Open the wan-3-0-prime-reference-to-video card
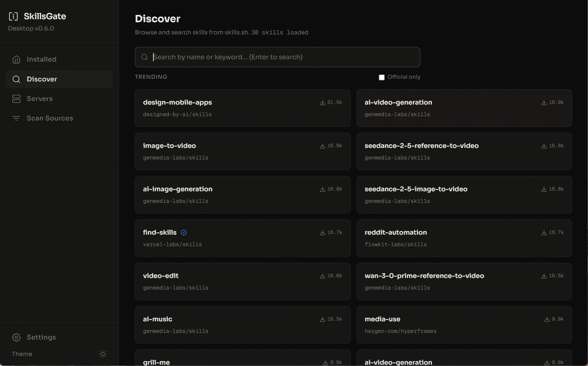This screenshot has height=366, width=588. click(464, 281)
